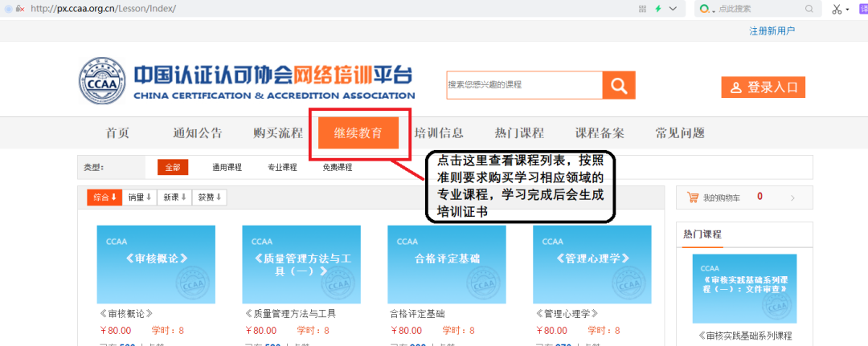
Task: Click the ￥80.00 price under 《审核概论》
Action: coord(115,331)
